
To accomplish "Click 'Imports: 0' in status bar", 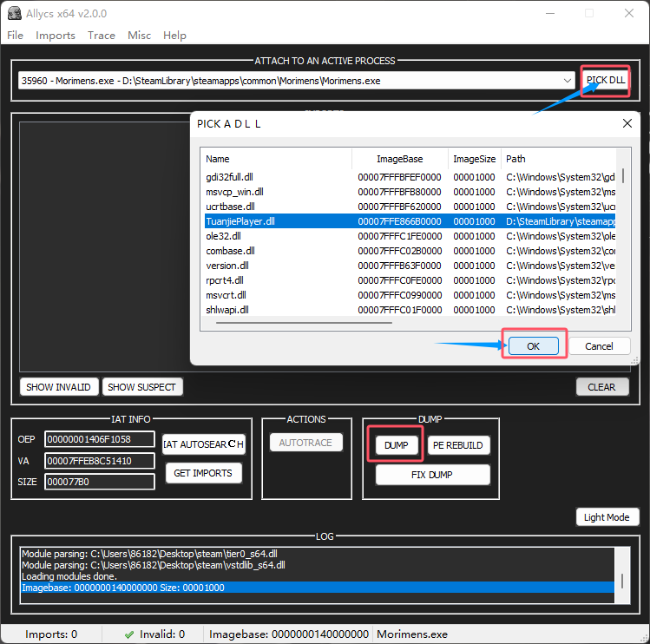I will 51,634.
